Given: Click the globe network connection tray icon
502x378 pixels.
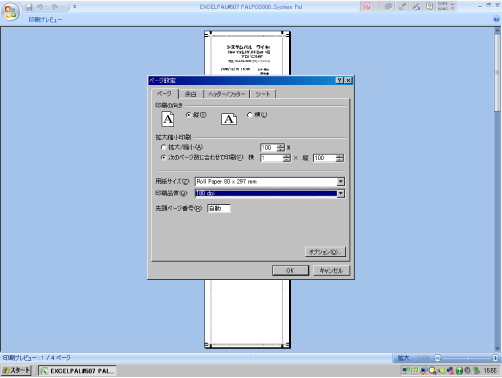Looking at the screenshot, I should (x=424, y=370).
